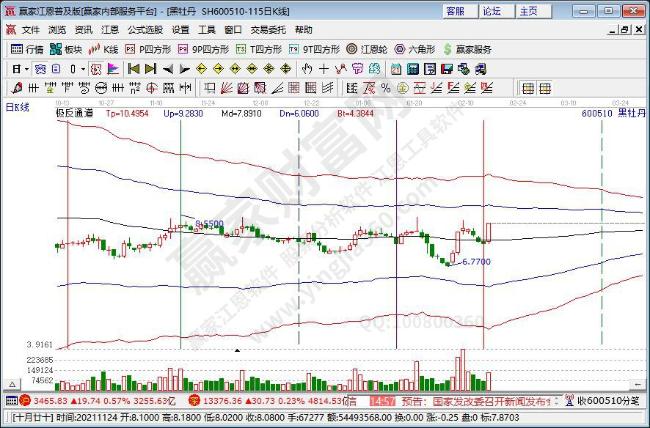Select the 9P四方形 tool
Viewport: 650px width, 428px height.
[x=203, y=49]
